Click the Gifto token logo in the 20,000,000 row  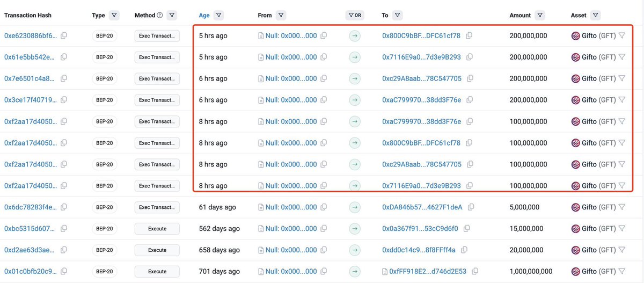[x=576, y=250]
